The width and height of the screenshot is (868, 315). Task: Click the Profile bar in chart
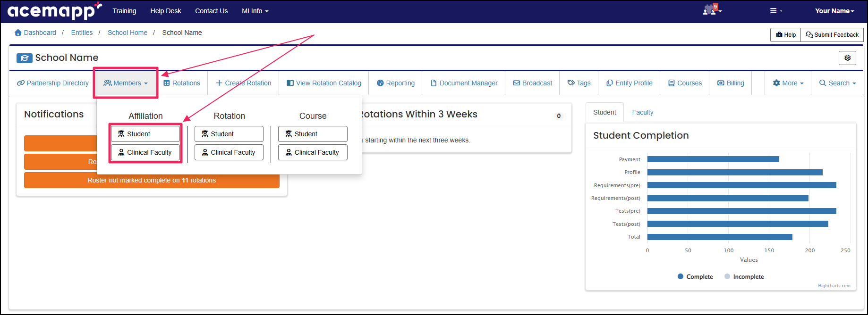[735, 172]
